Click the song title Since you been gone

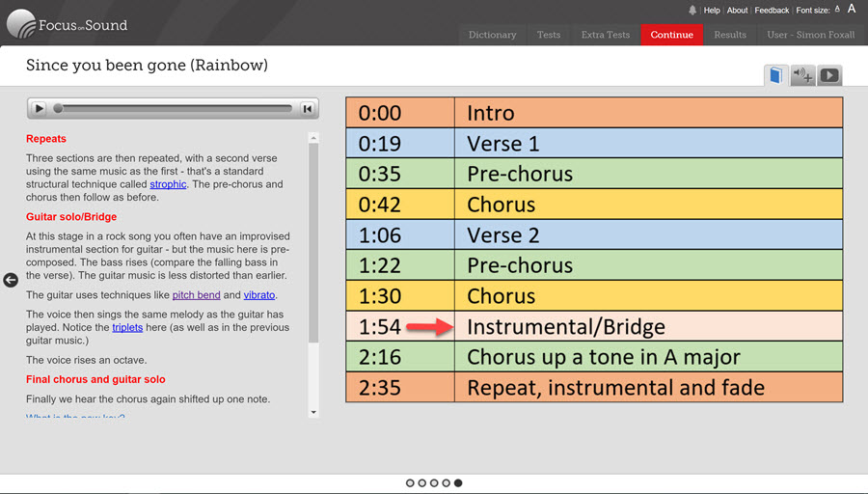(x=147, y=66)
